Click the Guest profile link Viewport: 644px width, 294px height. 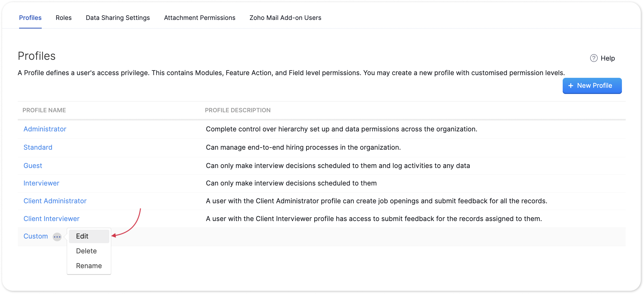(33, 166)
